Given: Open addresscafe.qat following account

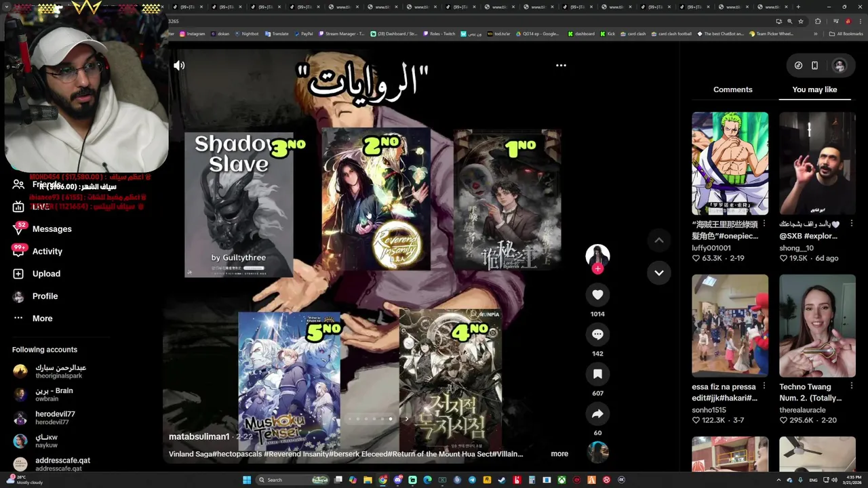Looking at the screenshot, I should (52, 464).
